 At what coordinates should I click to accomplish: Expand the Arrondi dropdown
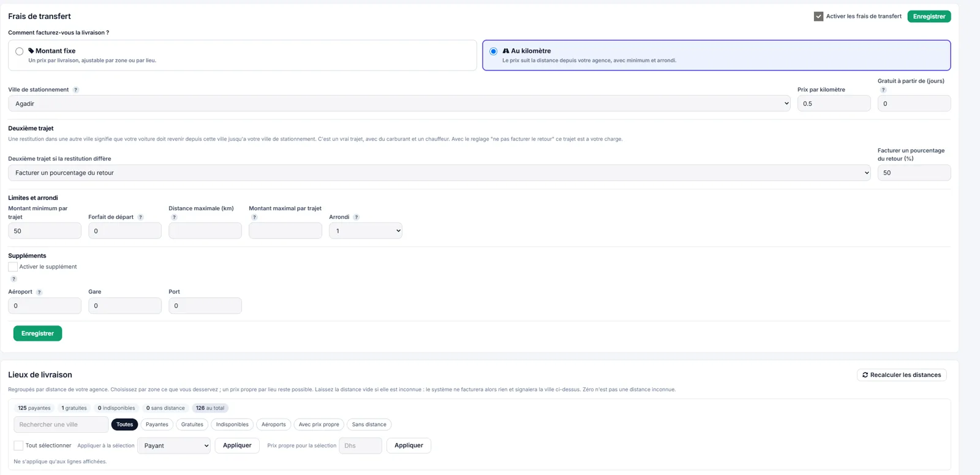click(366, 231)
